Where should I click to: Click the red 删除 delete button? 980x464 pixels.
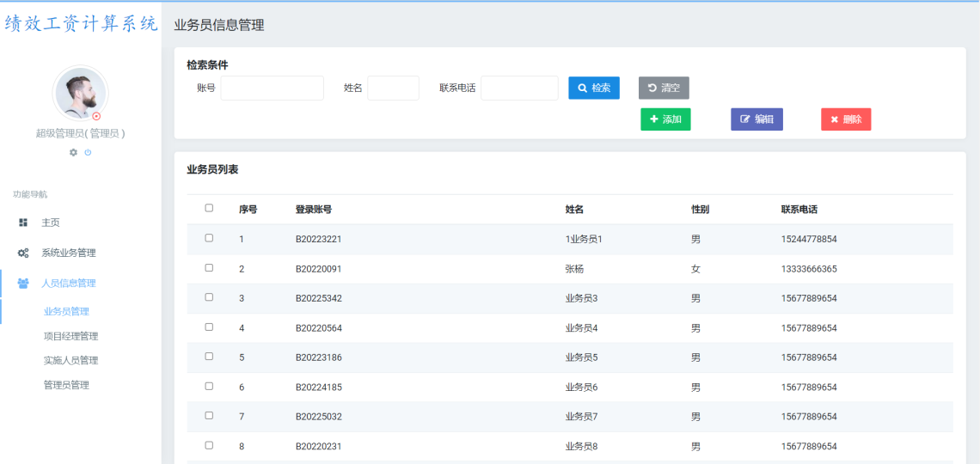click(x=846, y=119)
